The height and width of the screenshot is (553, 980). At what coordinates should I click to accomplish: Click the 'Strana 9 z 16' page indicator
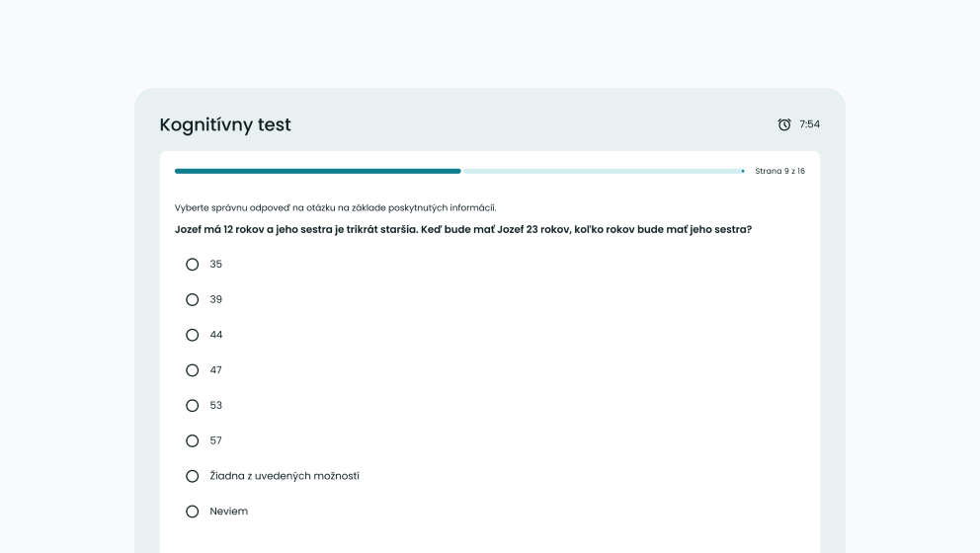pyautogui.click(x=779, y=171)
